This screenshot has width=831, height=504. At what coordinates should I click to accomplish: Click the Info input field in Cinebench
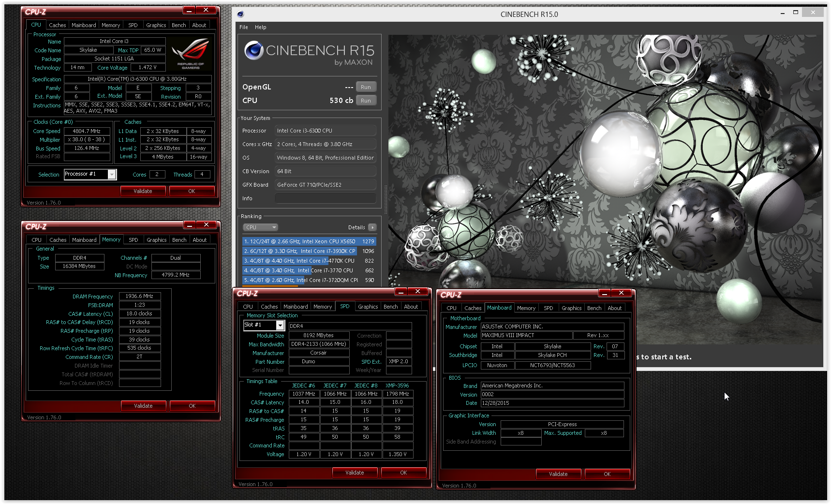326,198
